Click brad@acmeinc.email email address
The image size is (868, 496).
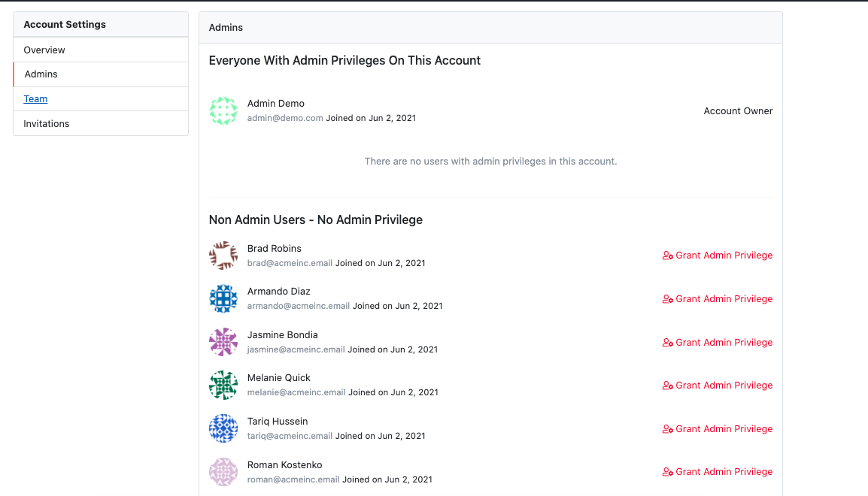pos(290,262)
